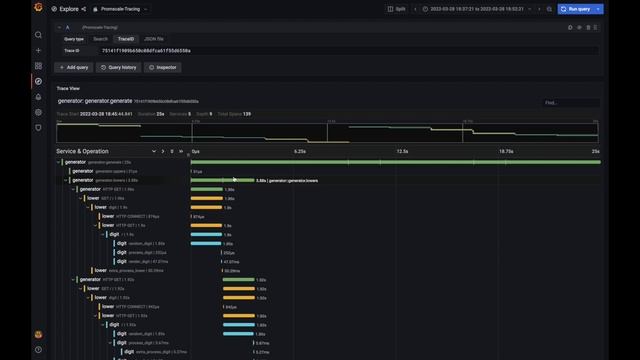Collapse the lower GET 1.92s span

click(80, 289)
